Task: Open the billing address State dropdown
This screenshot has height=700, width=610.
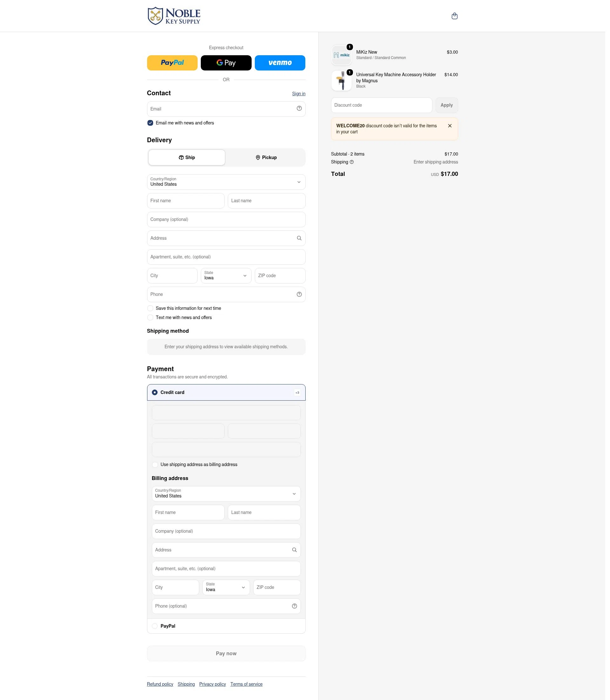Action: click(x=228, y=591)
